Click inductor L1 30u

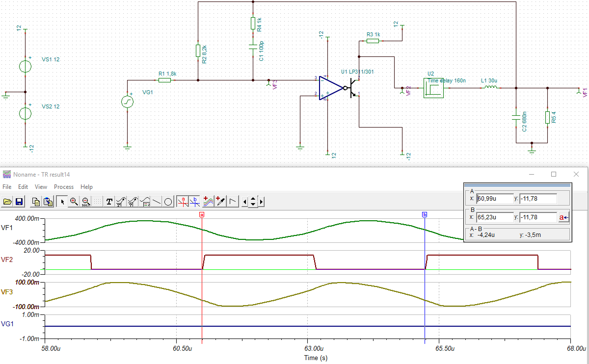coord(491,88)
